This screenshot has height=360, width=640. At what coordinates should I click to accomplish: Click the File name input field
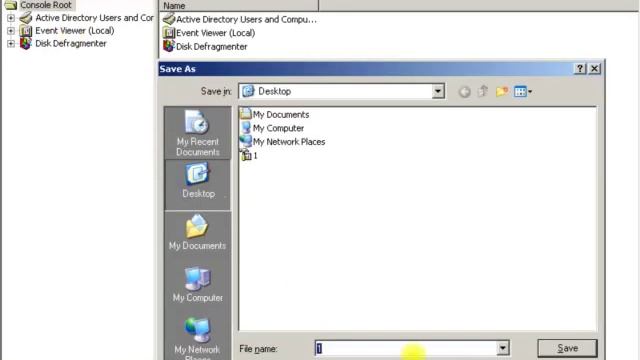point(406,348)
